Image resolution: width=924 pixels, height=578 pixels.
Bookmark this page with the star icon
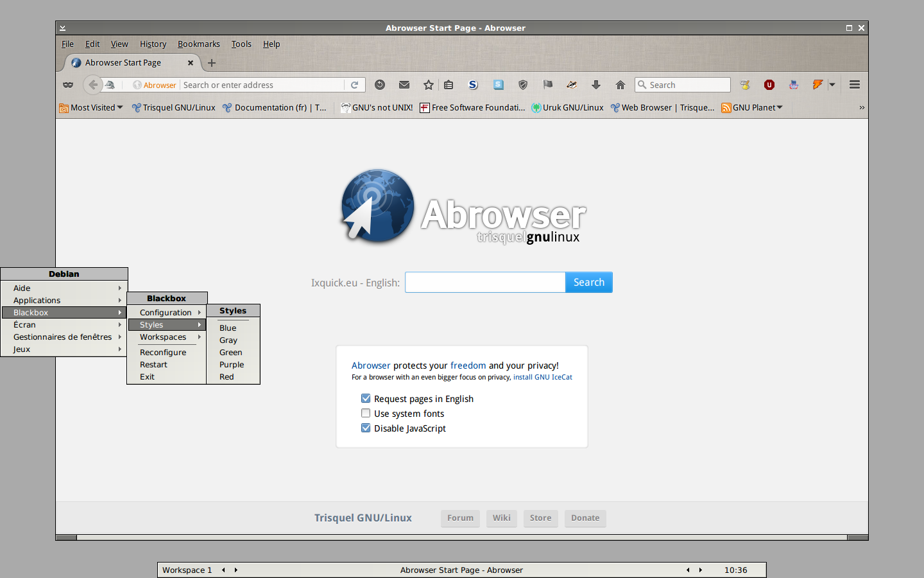pos(429,85)
